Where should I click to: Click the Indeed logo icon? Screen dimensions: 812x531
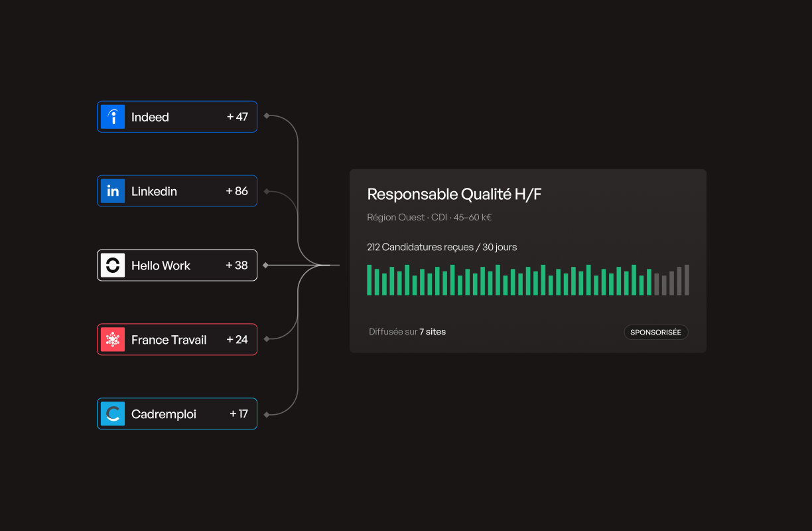(x=113, y=117)
